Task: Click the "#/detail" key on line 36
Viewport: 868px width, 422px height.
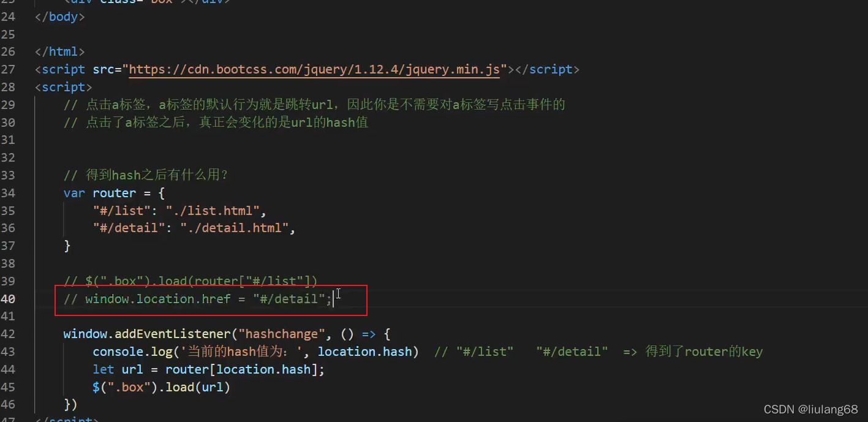Action: click(x=129, y=228)
